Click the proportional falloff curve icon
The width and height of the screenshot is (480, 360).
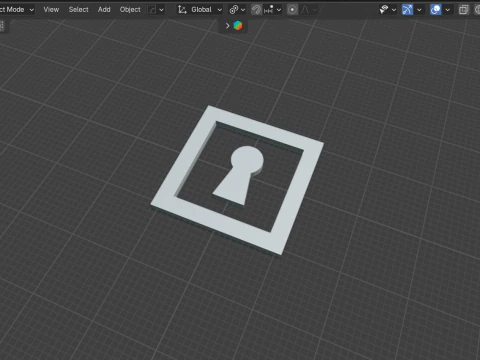tap(305, 10)
